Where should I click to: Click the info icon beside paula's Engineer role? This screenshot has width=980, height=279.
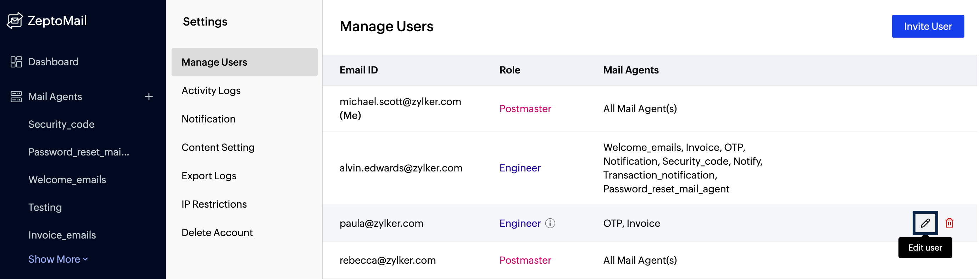click(x=550, y=223)
